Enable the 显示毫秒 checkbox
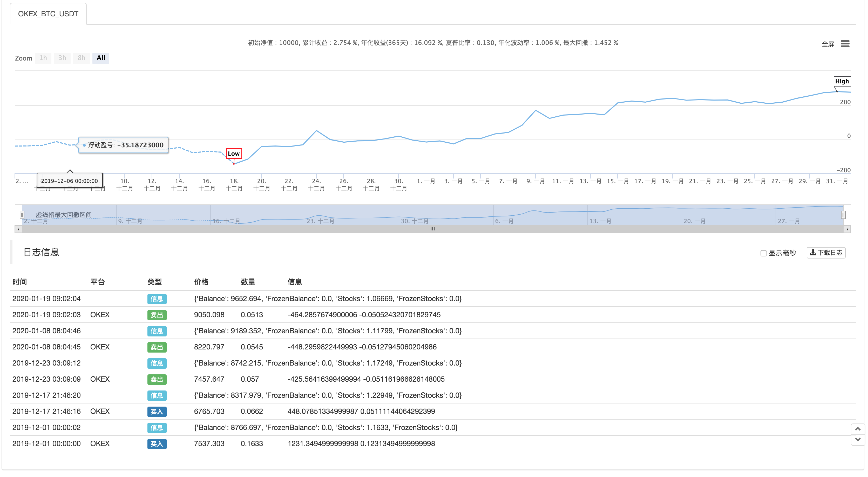Screen dimensions: 868x477 point(763,253)
